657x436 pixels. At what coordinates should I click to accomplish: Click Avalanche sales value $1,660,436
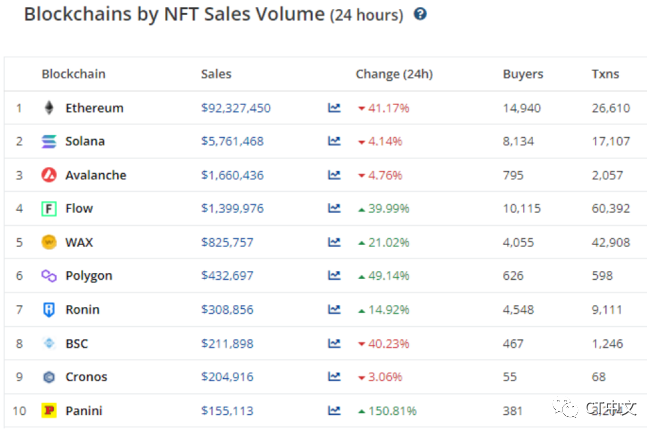233,175
